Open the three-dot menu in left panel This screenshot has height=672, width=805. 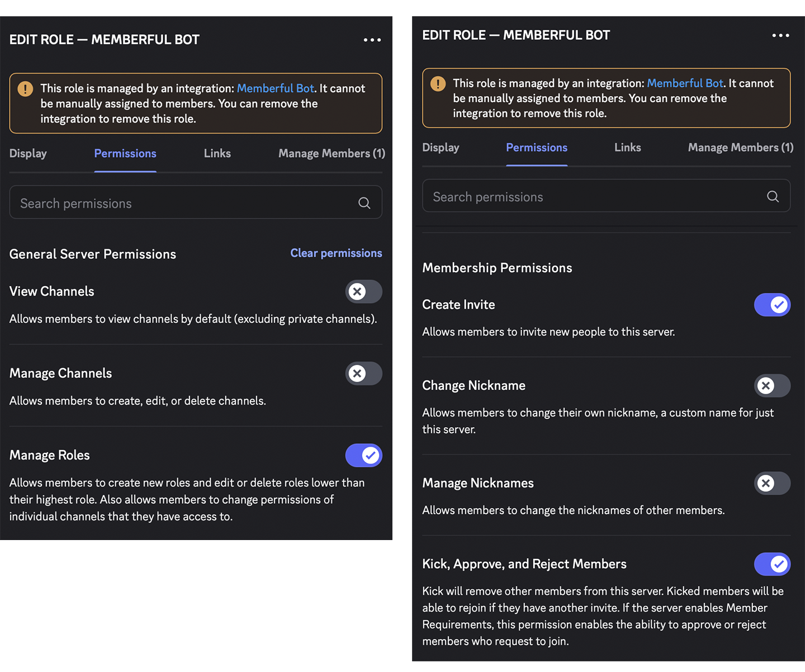372,40
